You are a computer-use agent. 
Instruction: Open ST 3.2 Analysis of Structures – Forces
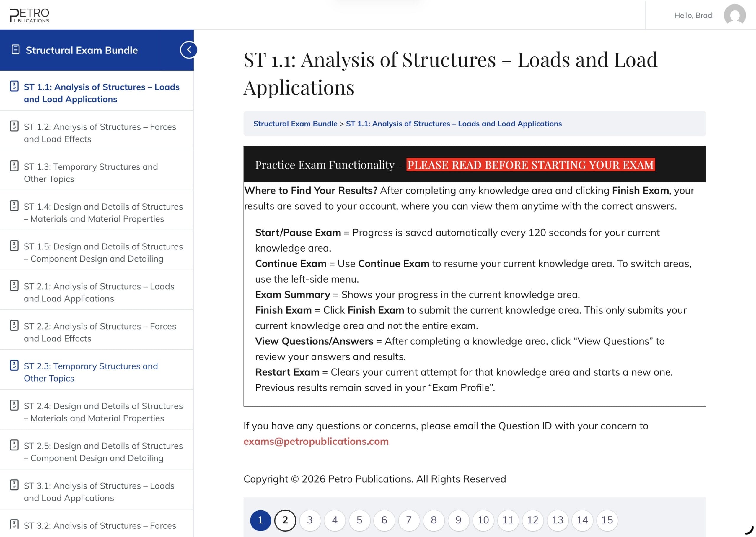pos(100,525)
